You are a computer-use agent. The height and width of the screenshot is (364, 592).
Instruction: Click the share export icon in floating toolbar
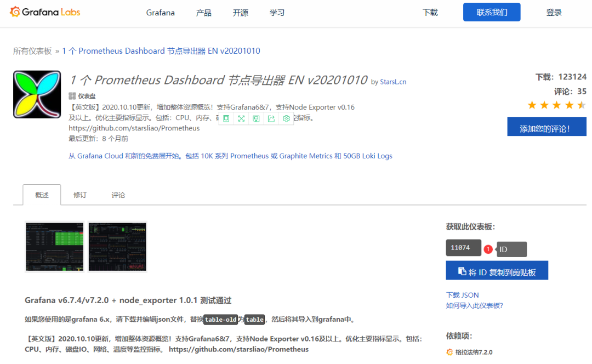pos(271,118)
